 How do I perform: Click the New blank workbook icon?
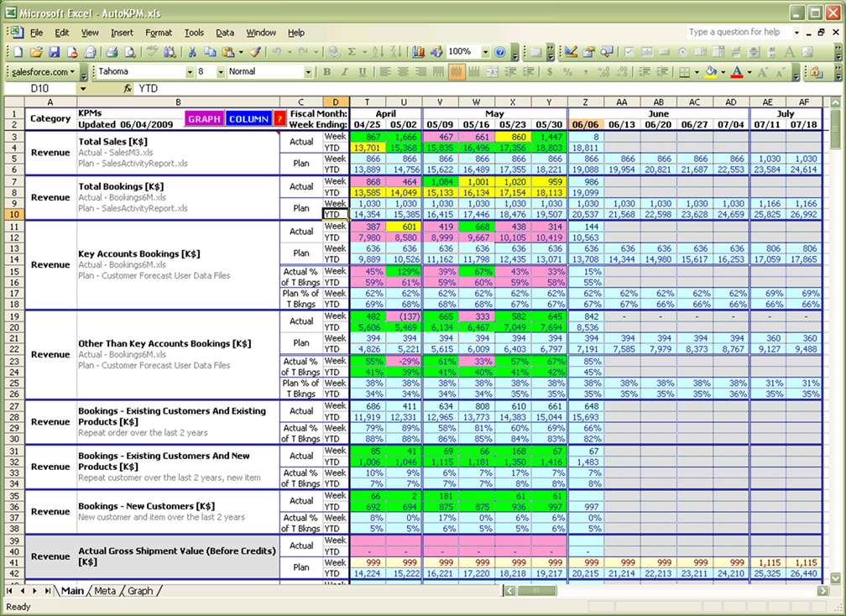coord(18,52)
